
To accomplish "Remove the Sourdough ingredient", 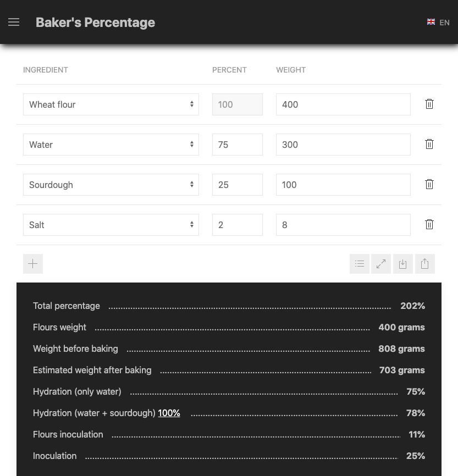I will coord(429,184).
